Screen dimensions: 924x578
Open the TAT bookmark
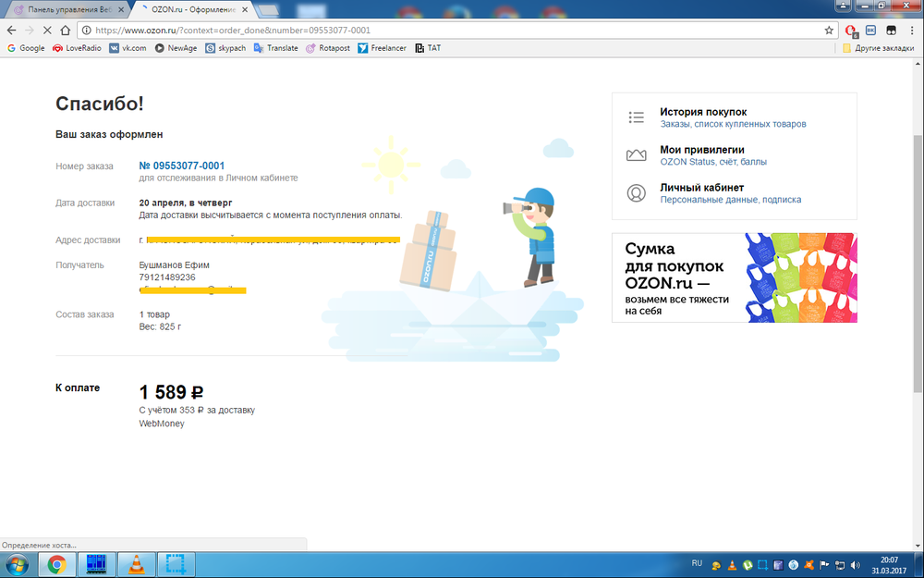[x=428, y=48]
